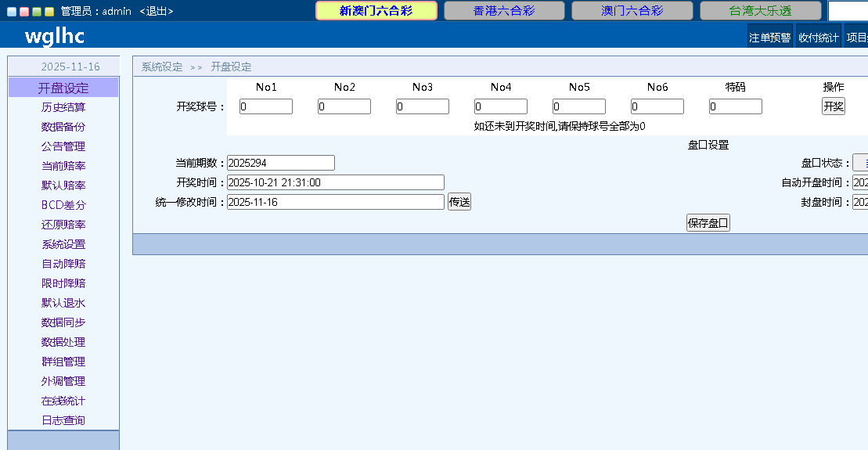868x450 pixels.
Task: Click the 传送 button
Action: click(459, 202)
